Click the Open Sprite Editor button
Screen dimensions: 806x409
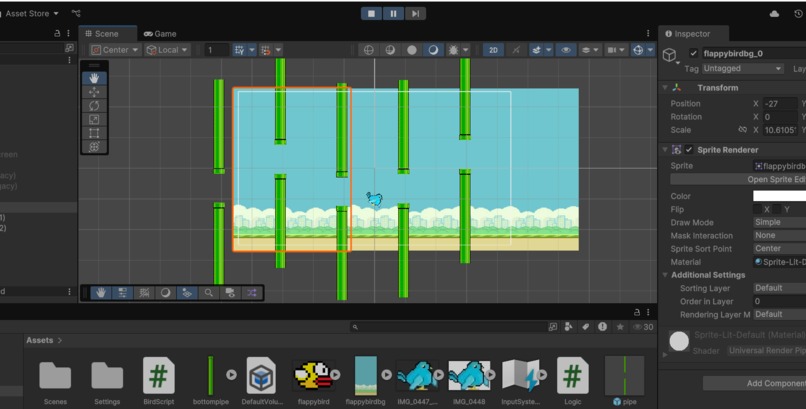[738, 179]
